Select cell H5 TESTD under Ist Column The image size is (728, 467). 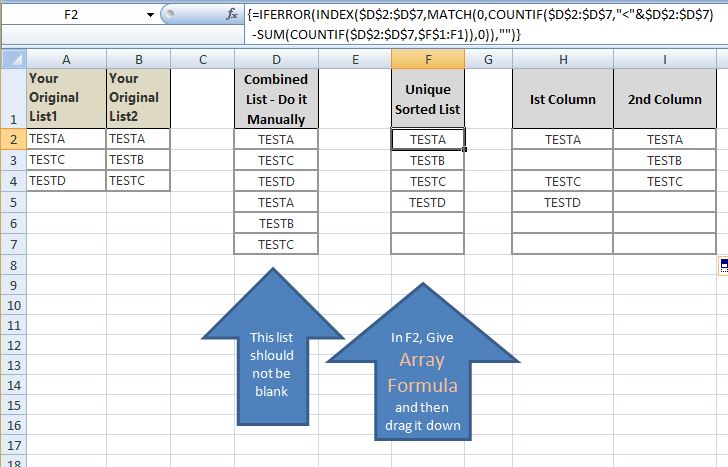(563, 202)
